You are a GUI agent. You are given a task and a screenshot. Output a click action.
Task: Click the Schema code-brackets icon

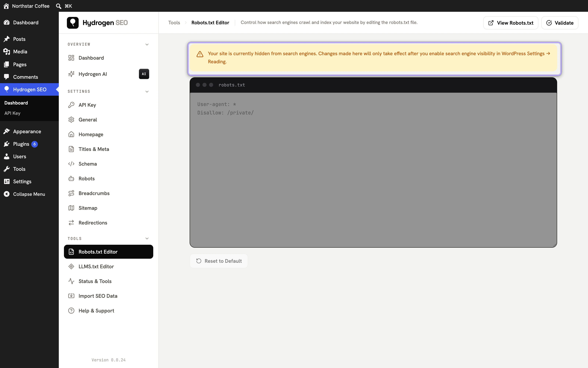pos(71,164)
